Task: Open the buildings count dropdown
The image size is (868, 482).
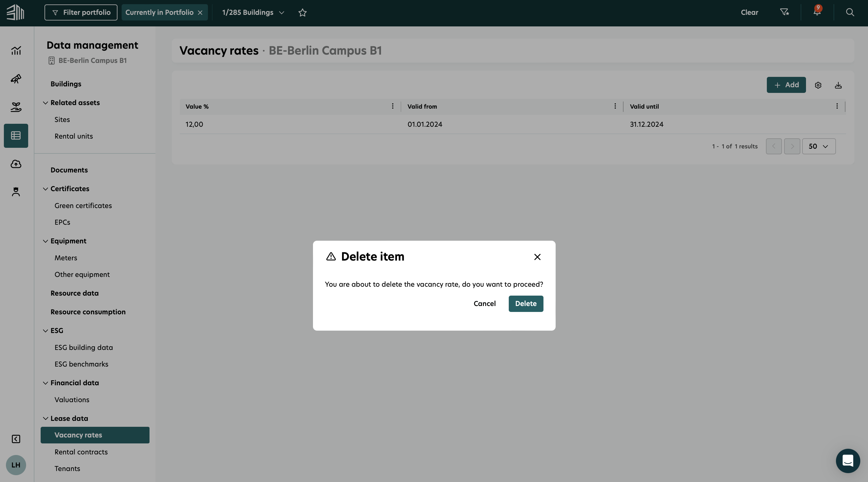Action: coord(253,12)
